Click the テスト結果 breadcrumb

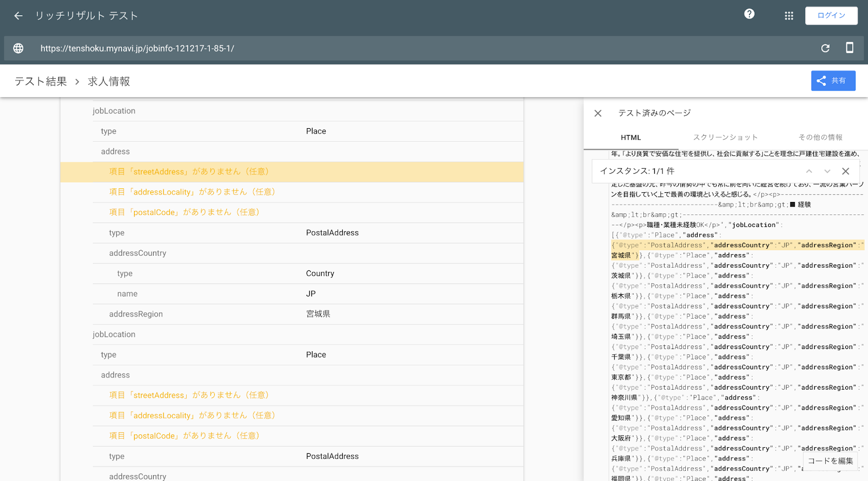(41, 81)
